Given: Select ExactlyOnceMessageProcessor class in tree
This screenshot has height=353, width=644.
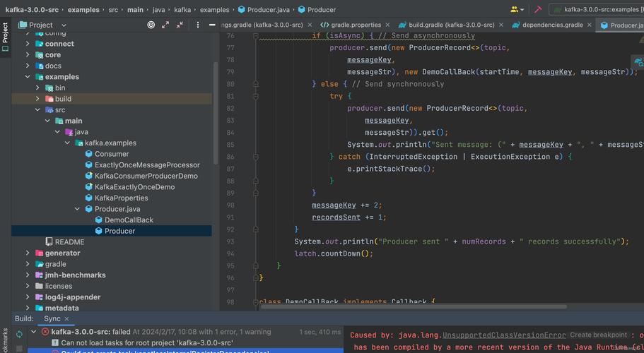Looking at the screenshot, I should (x=147, y=164).
